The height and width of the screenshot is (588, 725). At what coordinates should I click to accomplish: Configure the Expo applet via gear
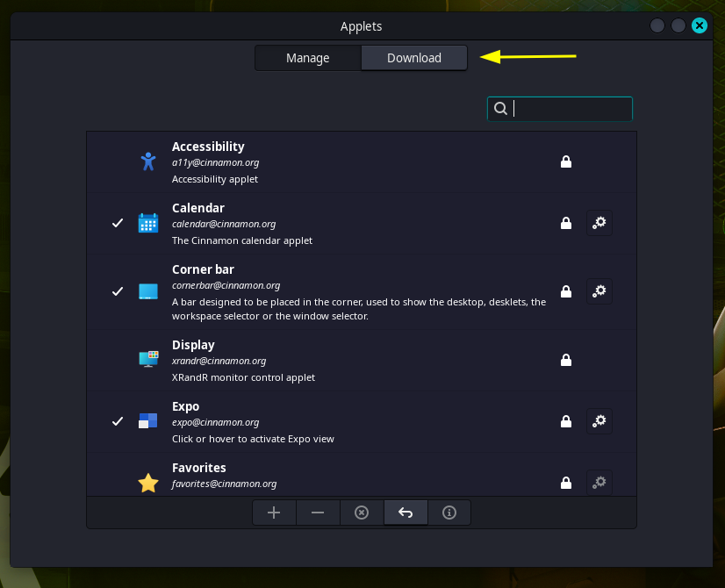coord(599,421)
